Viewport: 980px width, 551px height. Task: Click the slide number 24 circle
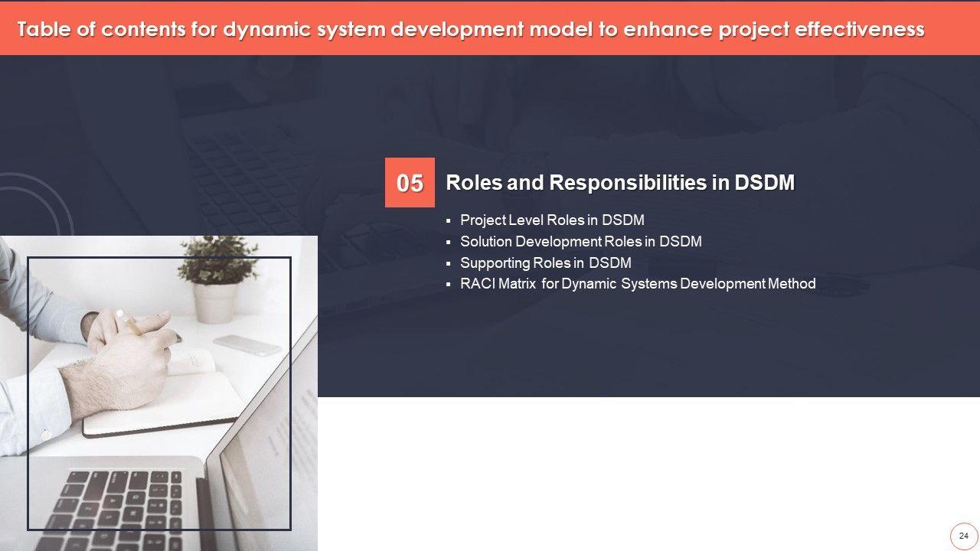pyautogui.click(x=964, y=536)
